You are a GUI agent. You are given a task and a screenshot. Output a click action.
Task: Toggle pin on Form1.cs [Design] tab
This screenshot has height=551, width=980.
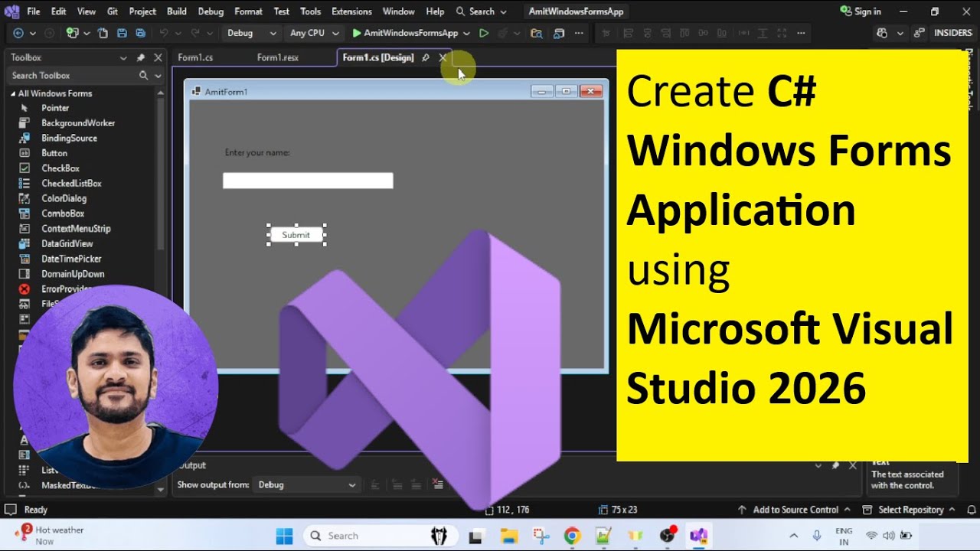pyautogui.click(x=426, y=58)
